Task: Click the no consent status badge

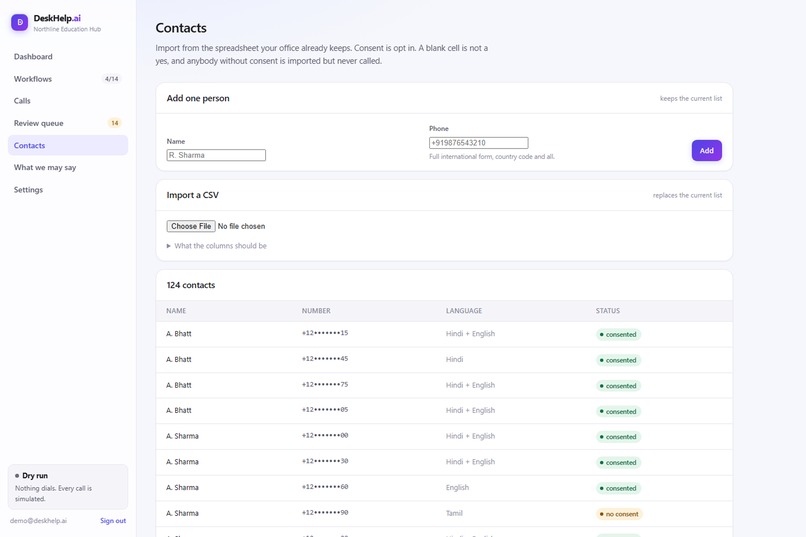Action: (619, 514)
